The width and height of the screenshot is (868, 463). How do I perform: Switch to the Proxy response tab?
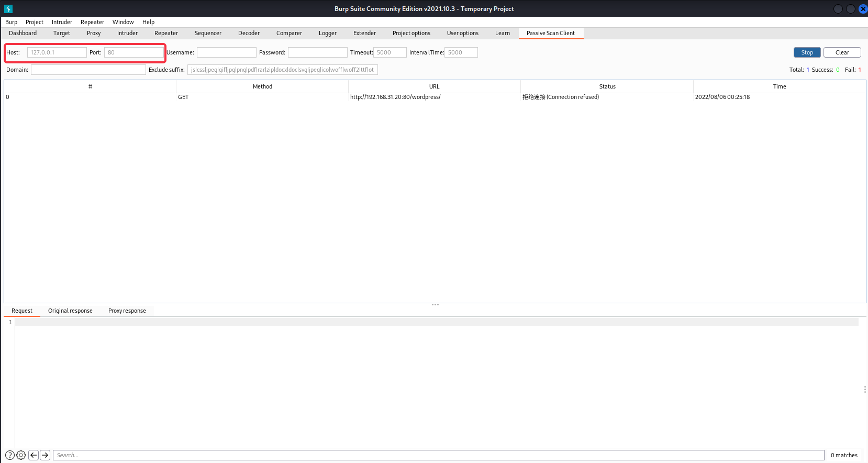pos(127,311)
